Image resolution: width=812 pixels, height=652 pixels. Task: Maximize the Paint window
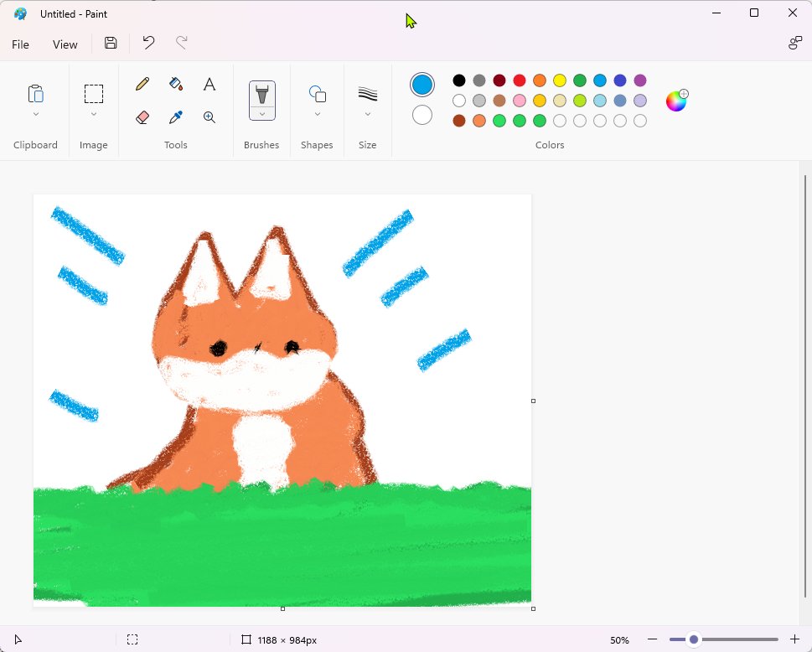[754, 13]
